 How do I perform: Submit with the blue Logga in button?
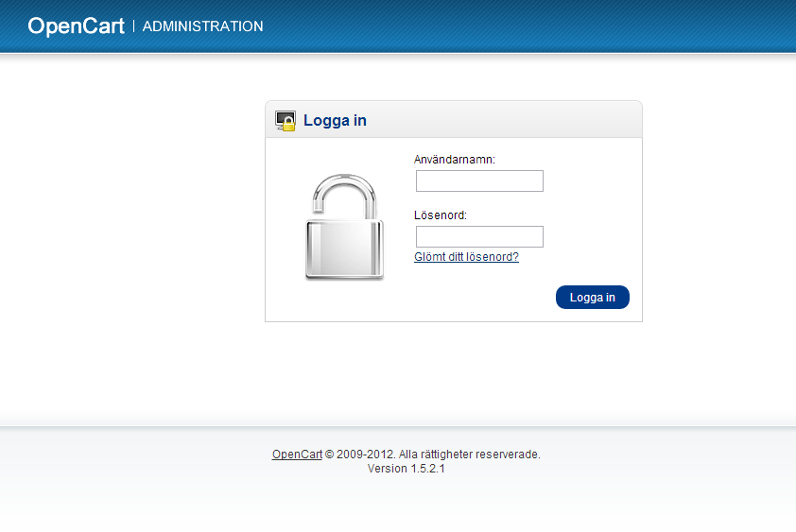(x=593, y=298)
